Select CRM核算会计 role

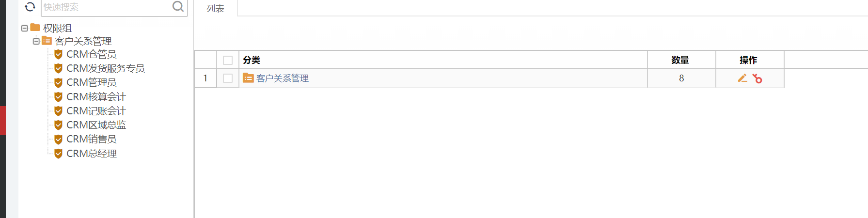click(x=96, y=97)
